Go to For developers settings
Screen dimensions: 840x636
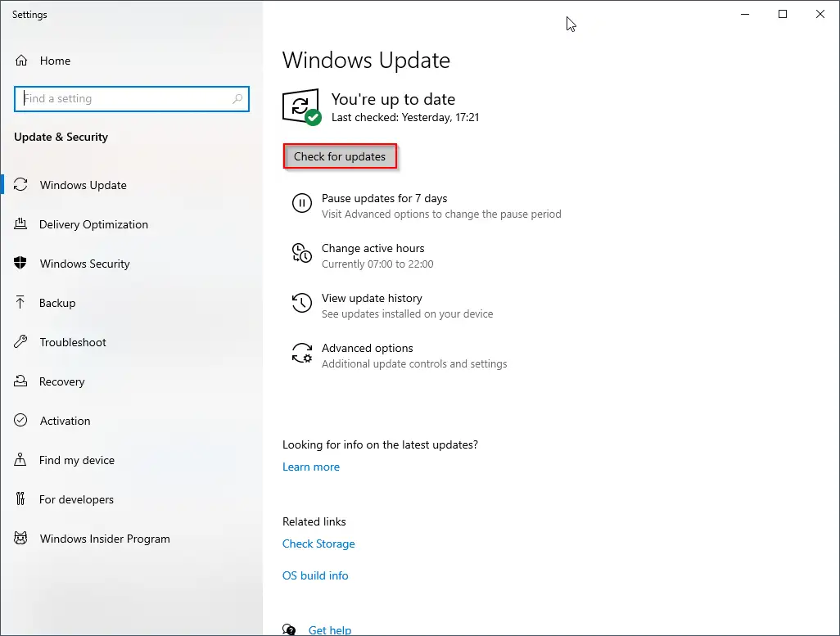(76, 499)
